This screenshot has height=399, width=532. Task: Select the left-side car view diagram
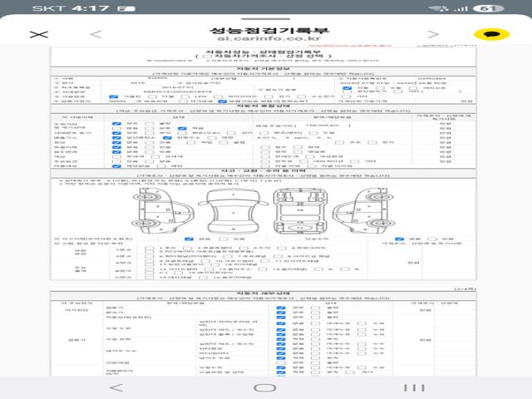tap(162, 211)
